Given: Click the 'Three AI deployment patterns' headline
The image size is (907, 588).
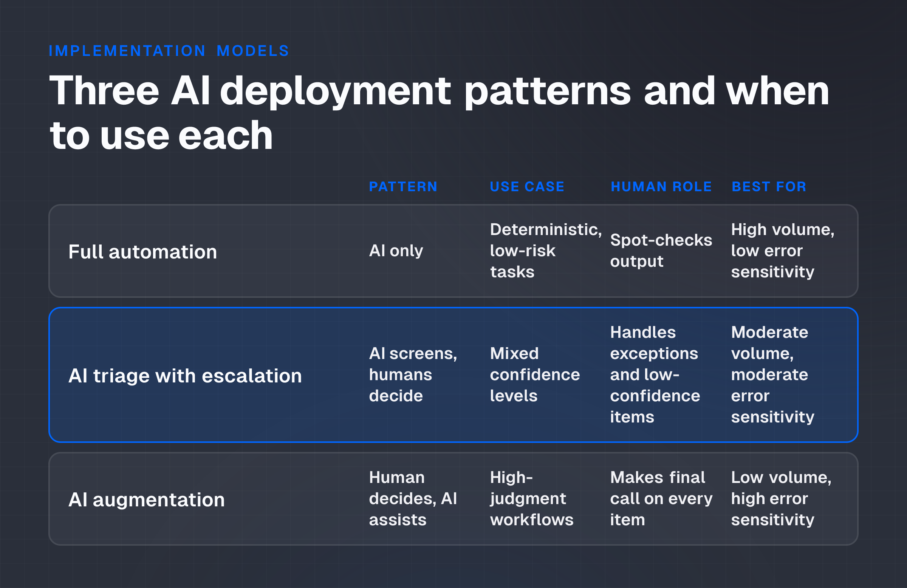Looking at the screenshot, I should pos(439,113).
